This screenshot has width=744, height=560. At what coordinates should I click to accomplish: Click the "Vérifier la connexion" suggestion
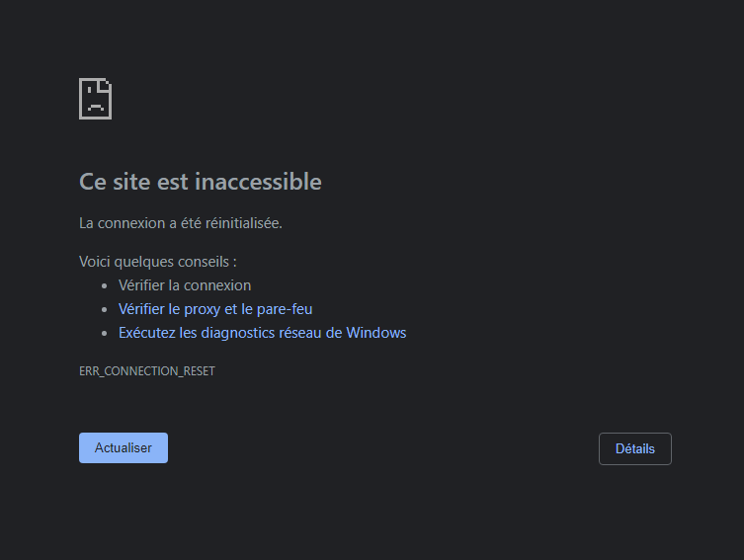tap(185, 285)
